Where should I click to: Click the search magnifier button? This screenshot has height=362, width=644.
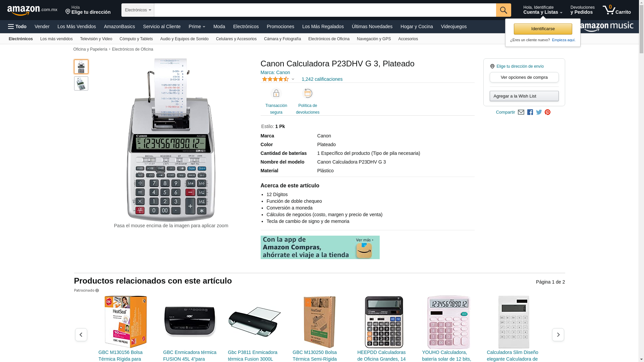503,10
